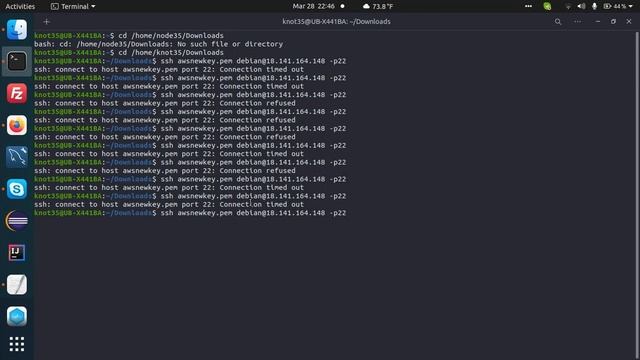The height and width of the screenshot is (360, 640).
Task: Launch FileZilla from the dock
Action: point(17,93)
